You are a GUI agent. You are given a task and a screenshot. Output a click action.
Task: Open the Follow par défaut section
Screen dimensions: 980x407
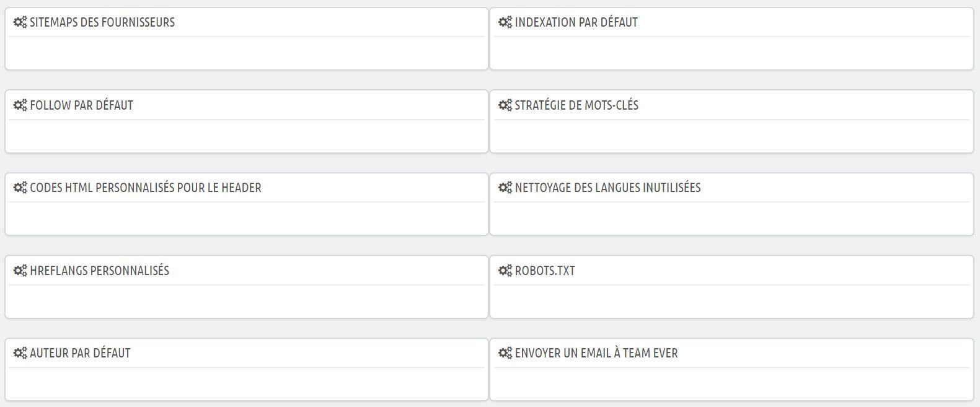click(82, 105)
